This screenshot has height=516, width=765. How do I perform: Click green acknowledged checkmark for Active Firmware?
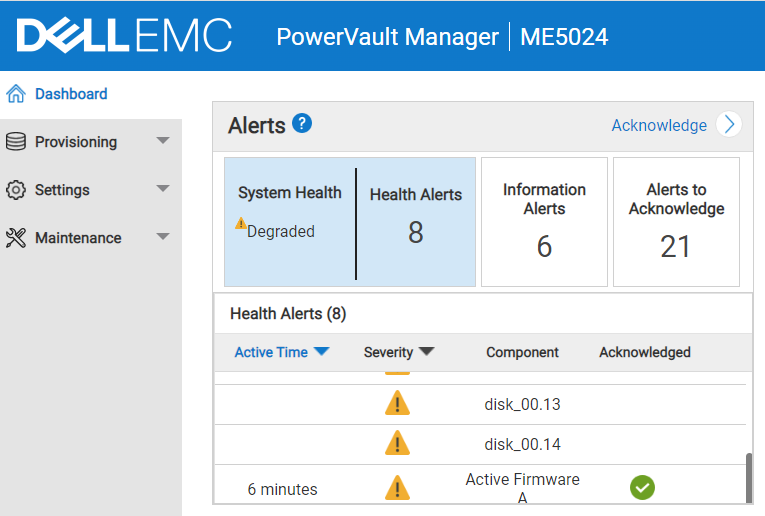tap(642, 488)
